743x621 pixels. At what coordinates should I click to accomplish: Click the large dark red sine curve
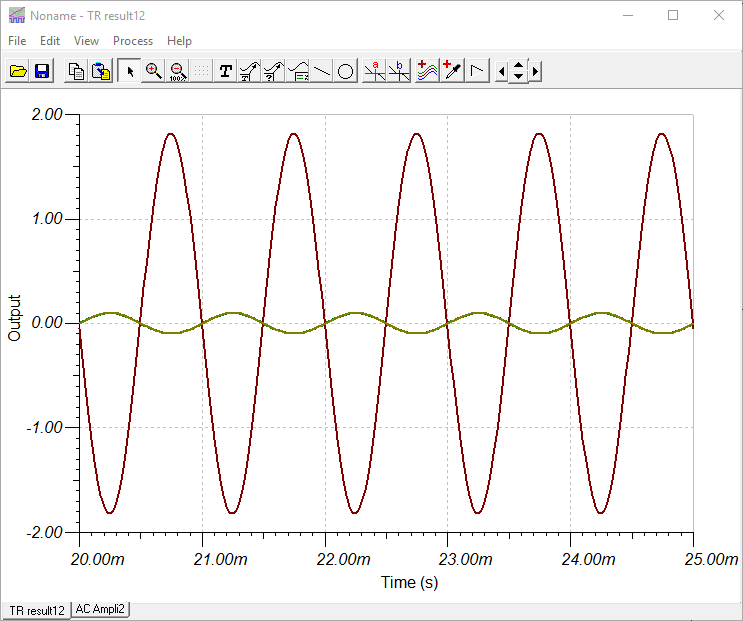[171, 134]
